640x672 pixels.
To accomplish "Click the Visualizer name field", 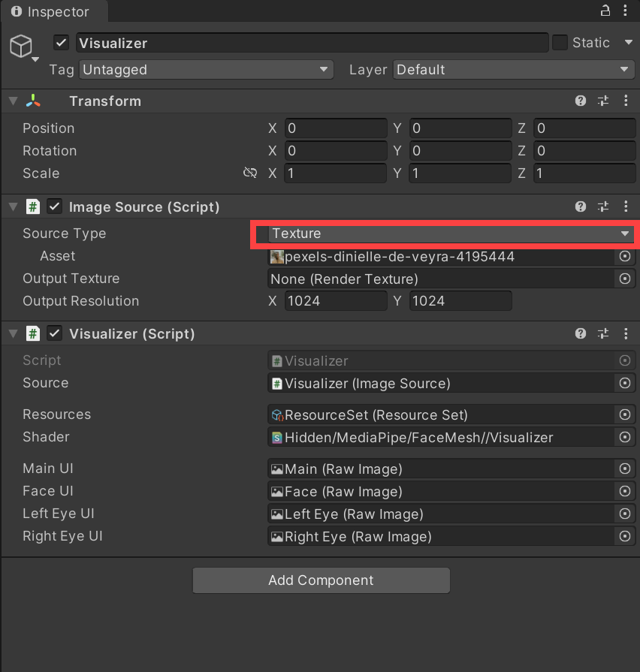I will [312, 43].
